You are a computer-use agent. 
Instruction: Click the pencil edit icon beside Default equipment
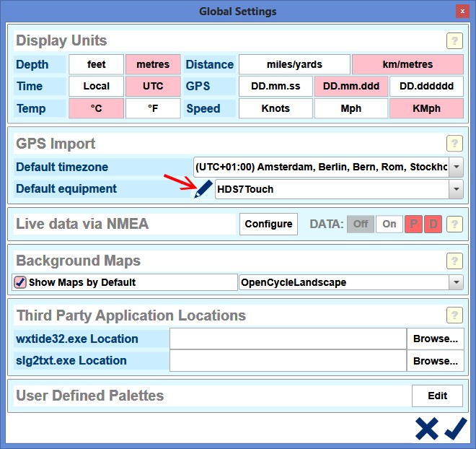pos(203,190)
